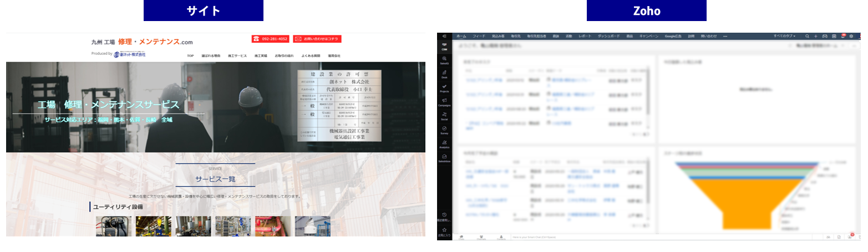Click the ユーティリティ設備 section heading

(118, 207)
